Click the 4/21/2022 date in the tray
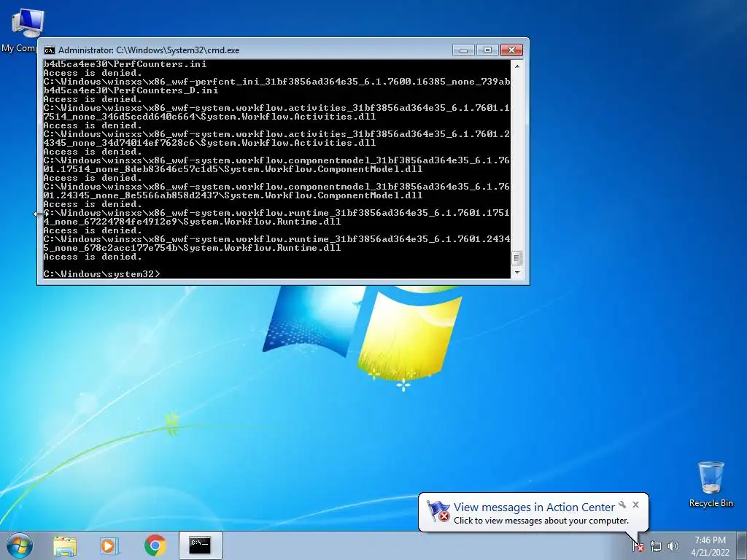Image resolution: width=747 pixels, height=560 pixels. (x=710, y=553)
